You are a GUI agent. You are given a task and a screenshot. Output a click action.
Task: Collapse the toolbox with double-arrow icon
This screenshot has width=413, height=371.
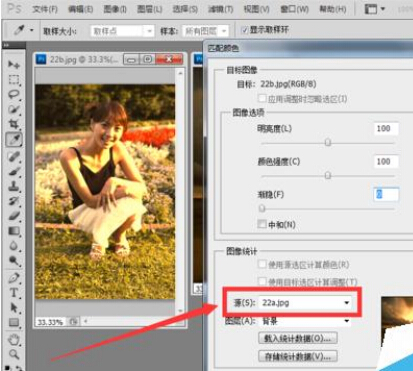tap(6, 45)
